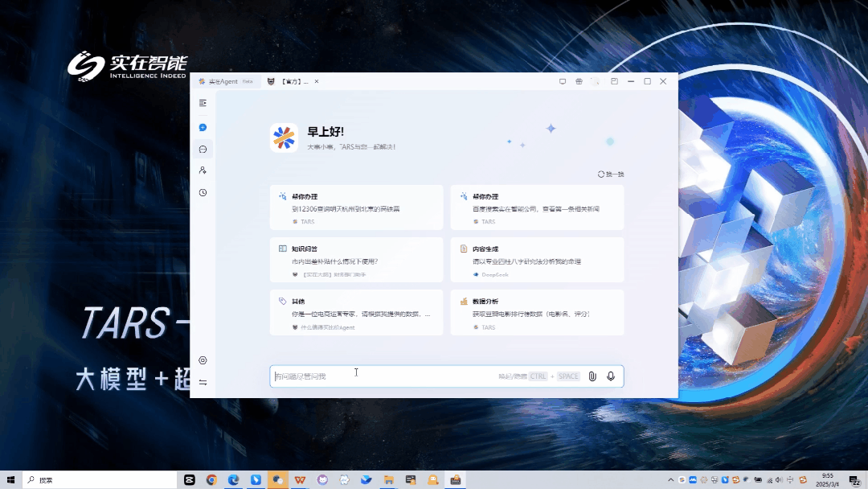Click the monitor icon in the title bar
This screenshot has width=868, height=489.
[x=562, y=81]
